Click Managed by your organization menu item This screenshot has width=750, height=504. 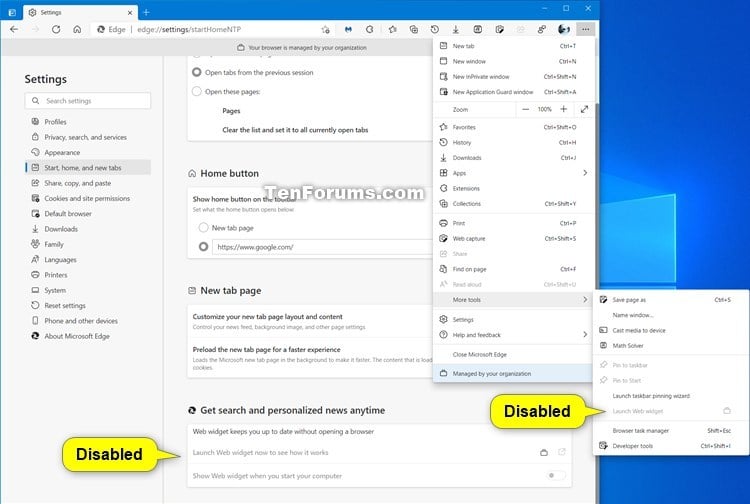click(513, 373)
